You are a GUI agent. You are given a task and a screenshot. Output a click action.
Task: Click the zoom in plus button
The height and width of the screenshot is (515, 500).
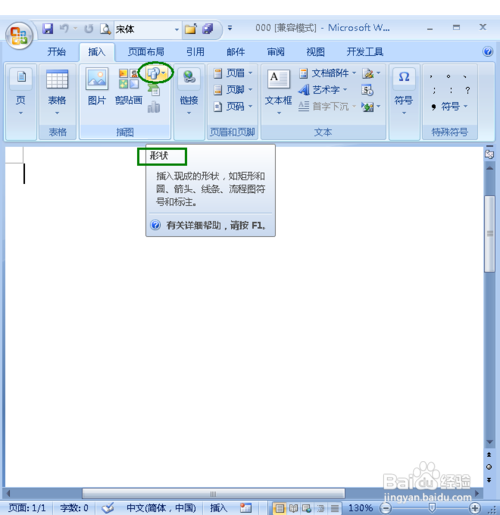pyautogui.click(x=475, y=508)
